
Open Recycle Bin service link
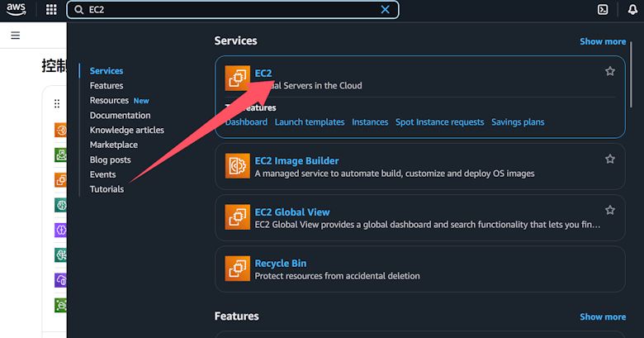[x=281, y=263]
